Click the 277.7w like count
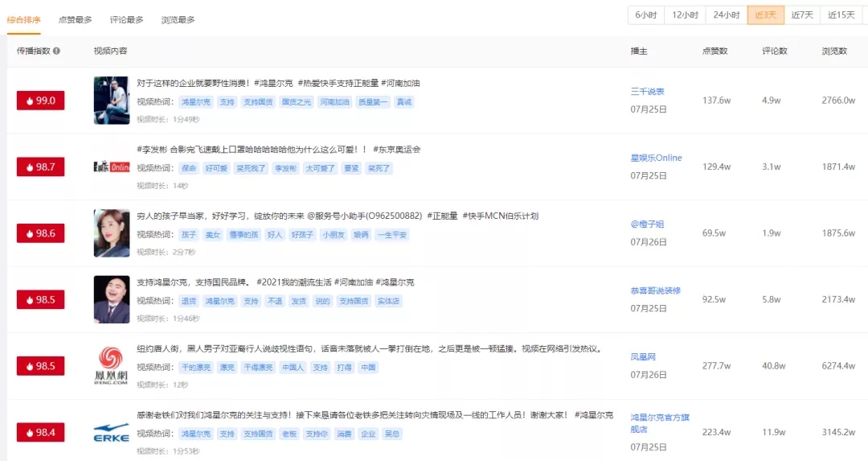 coord(716,366)
